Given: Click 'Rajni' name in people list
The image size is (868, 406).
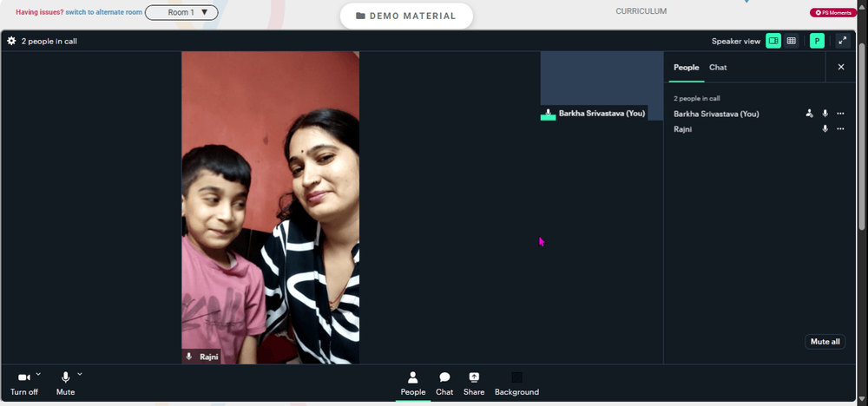Looking at the screenshot, I should 682,129.
